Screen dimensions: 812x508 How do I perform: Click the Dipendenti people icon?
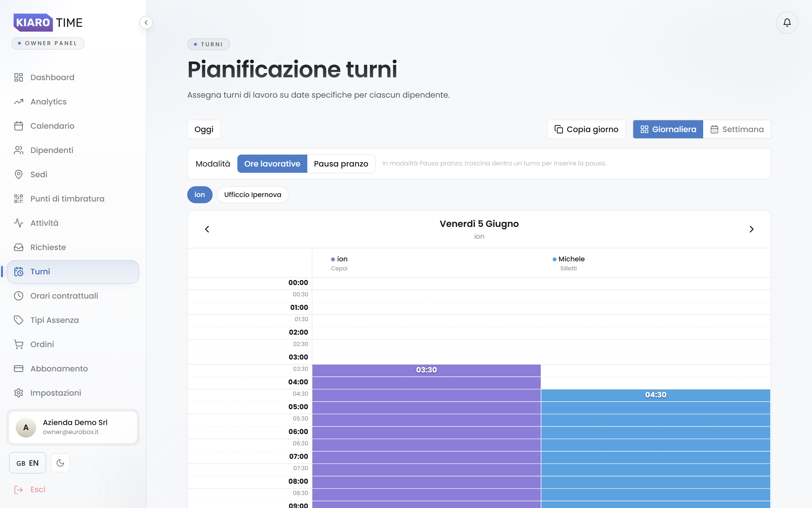click(x=18, y=150)
